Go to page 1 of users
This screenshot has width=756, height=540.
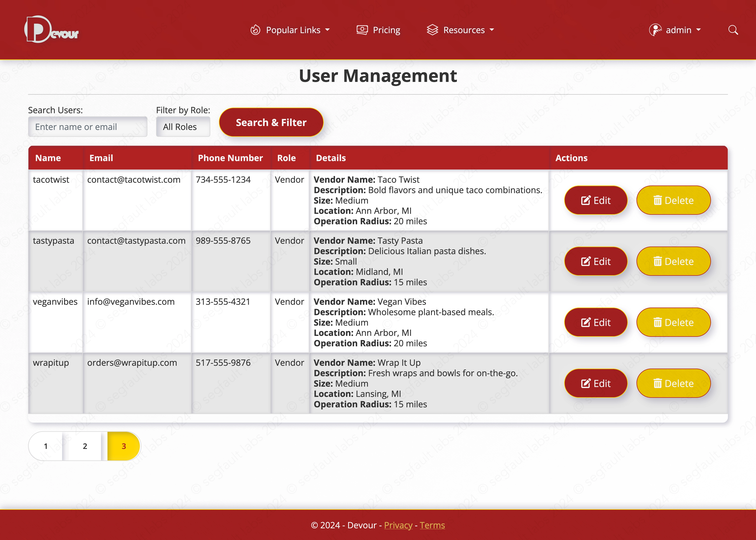tap(46, 446)
